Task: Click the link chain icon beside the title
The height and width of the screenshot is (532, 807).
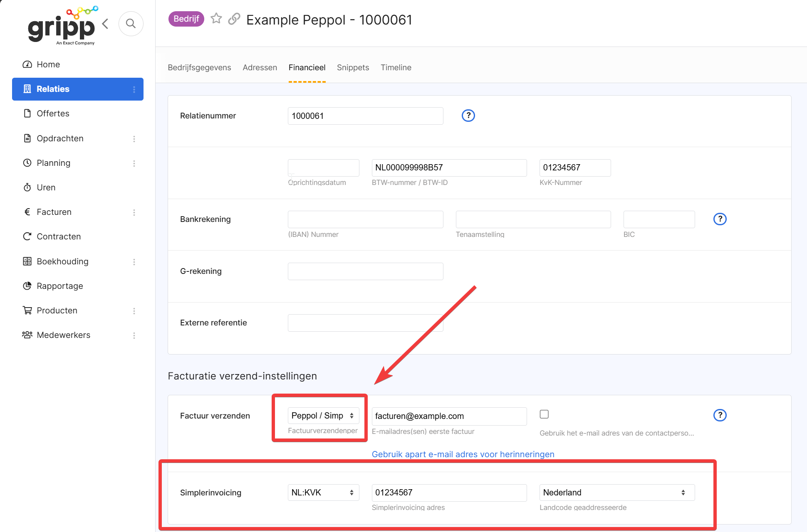Action: (234, 19)
